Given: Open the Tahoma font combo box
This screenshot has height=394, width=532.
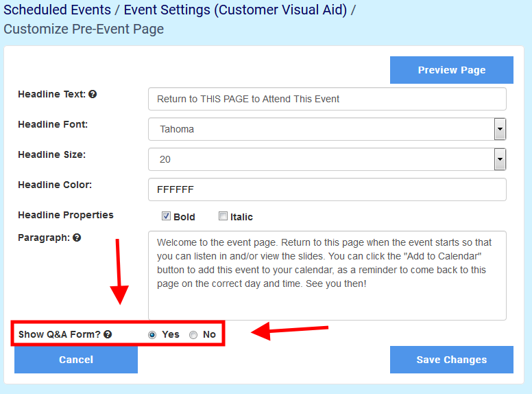Looking at the screenshot, I should (327, 129).
